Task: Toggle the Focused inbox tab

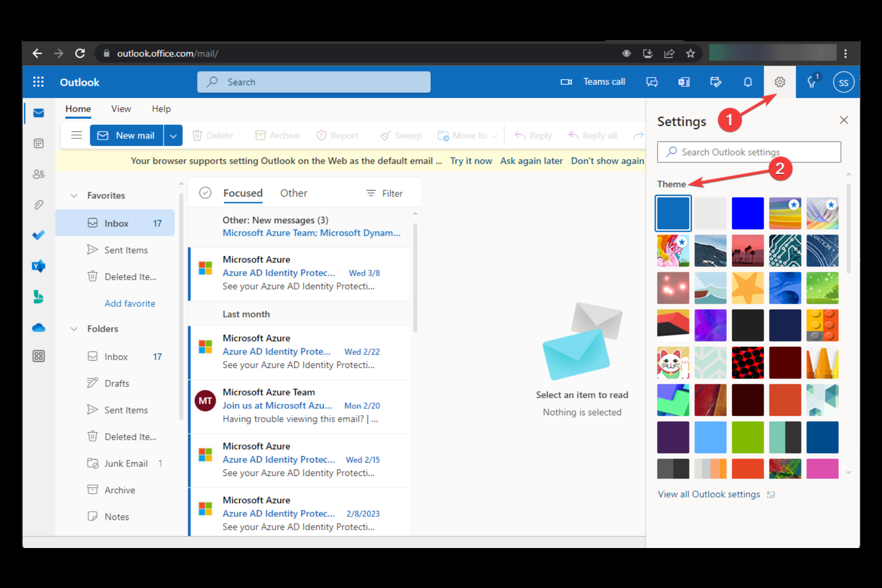Action: pos(243,192)
